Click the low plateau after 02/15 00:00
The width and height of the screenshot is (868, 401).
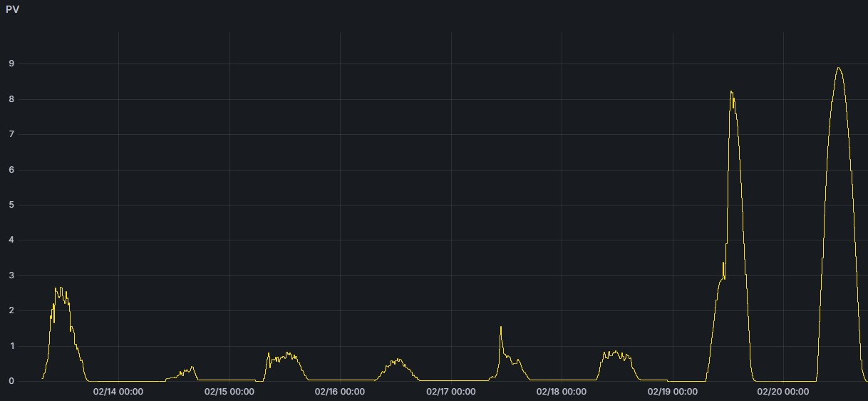pos(285,355)
